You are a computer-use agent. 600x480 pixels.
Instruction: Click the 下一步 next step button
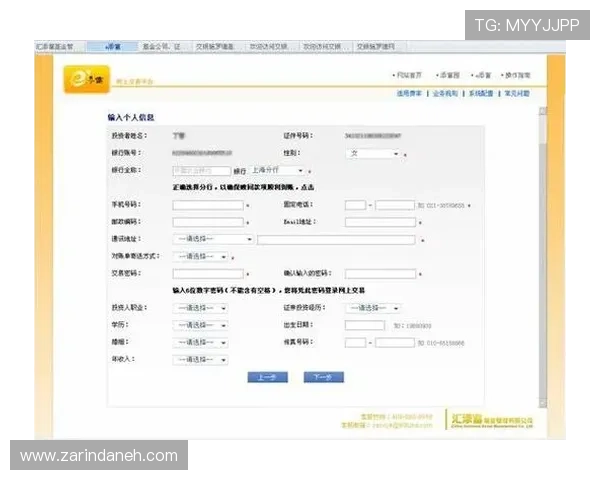point(324,377)
